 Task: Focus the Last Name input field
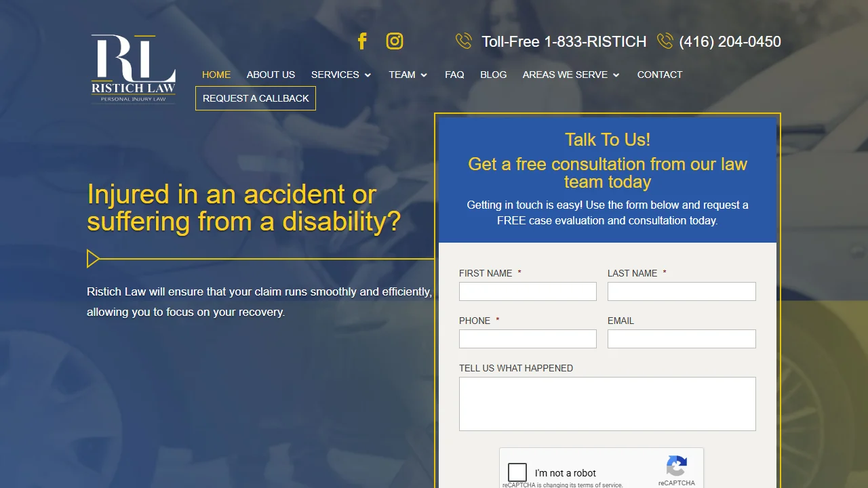point(682,291)
